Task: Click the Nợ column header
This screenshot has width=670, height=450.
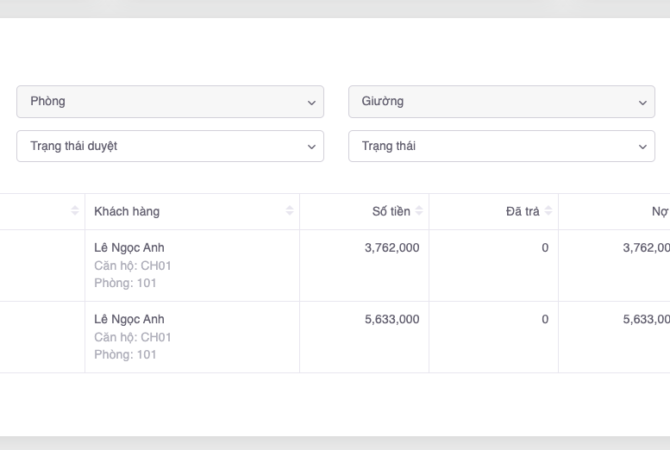Action: pos(659,211)
